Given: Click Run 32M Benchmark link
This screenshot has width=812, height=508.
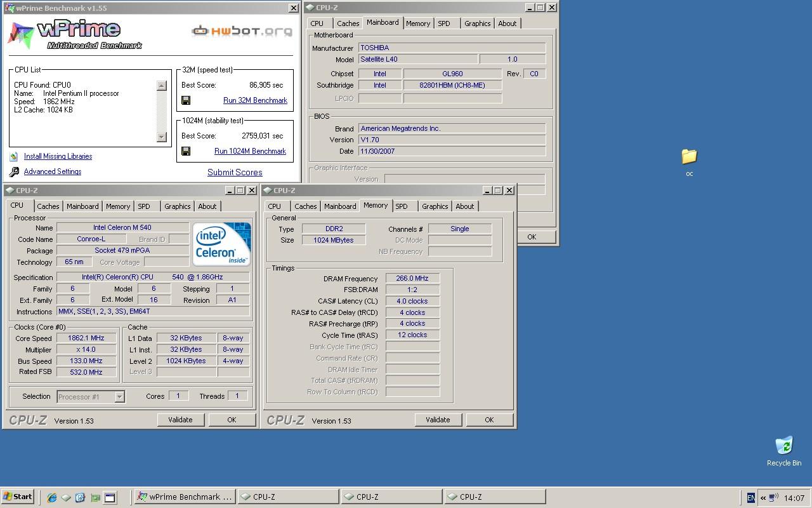Looking at the screenshot, I should pyautogui.click(x=255, y=100).
